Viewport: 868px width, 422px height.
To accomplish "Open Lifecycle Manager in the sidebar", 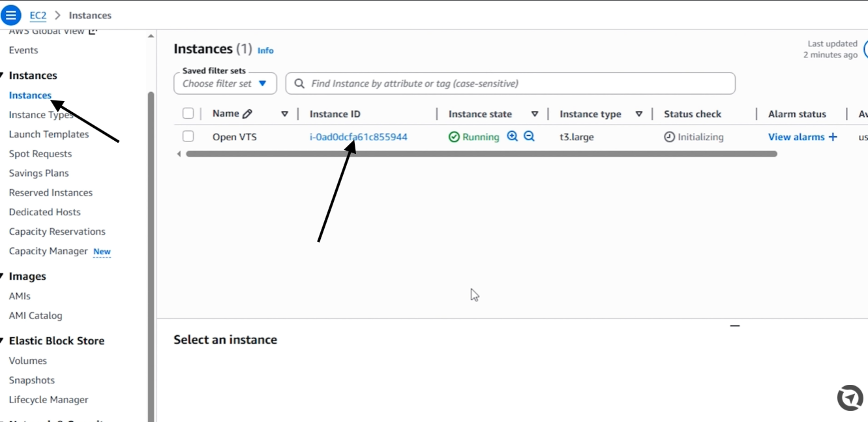I will [x=48, y=400].
